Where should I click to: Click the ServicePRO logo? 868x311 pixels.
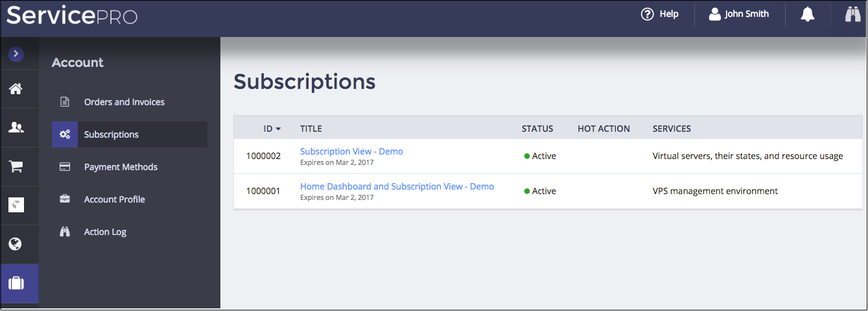[72, 15]
